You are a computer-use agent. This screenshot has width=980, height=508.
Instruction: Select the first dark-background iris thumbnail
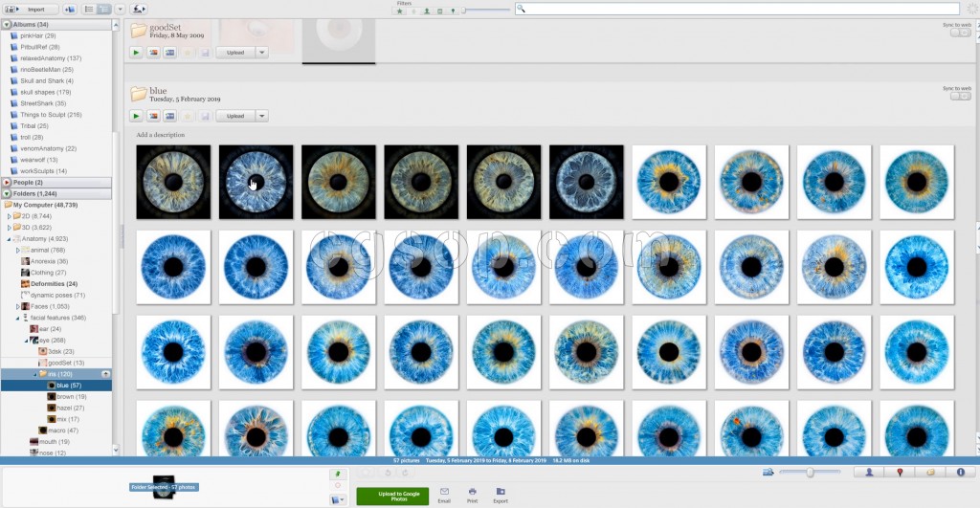[x=173, y=182]
